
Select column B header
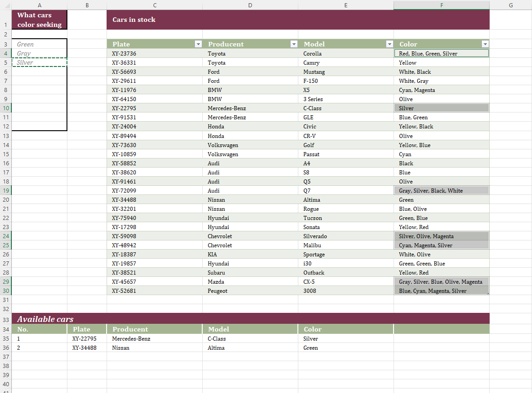coord(87,5)
